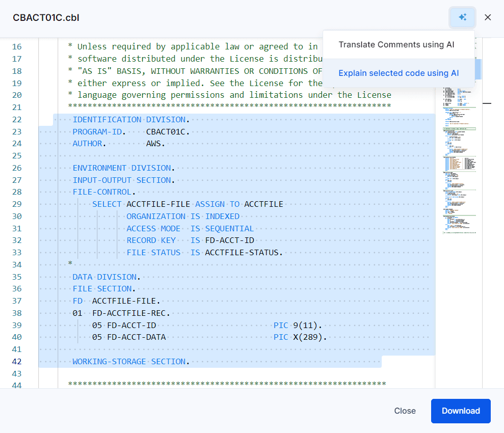The image size is (504, 433).
Task: Click FD-ACCT-ID on RECORD KEY line
Action: point(229,240)
